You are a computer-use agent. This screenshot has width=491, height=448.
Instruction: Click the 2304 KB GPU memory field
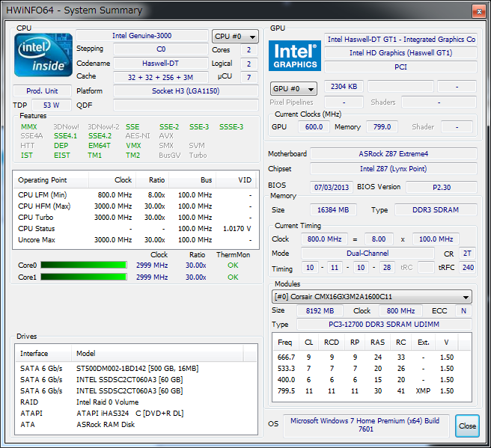click(x=344, y=86)
